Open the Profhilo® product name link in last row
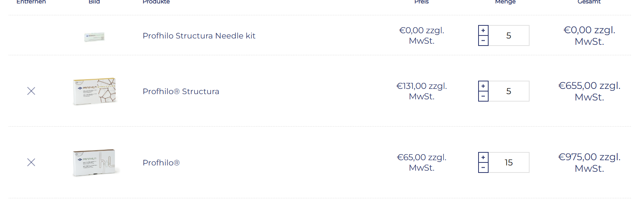The image size is (644, 208). 161,163
